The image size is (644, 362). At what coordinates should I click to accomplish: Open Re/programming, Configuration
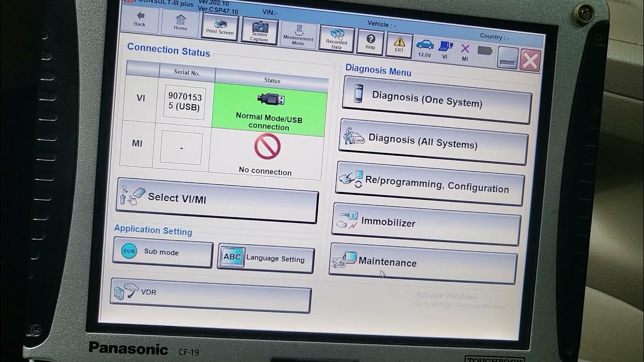pyautogui.click(x=430, y=184)
